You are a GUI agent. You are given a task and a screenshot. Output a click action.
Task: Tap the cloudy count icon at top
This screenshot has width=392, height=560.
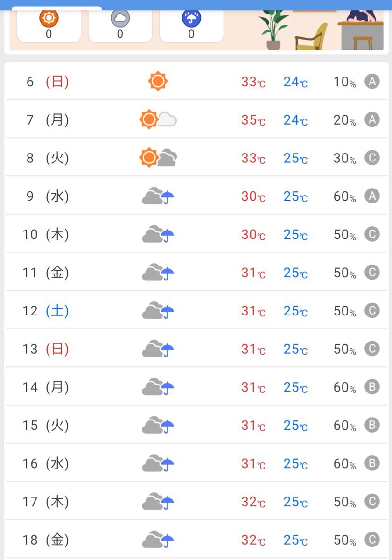pos(120,19)
